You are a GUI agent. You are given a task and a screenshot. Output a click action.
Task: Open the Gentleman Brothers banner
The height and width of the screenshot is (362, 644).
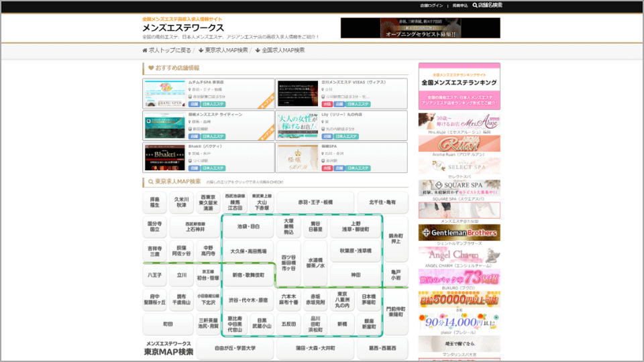pyautogui.click(x=459, y=232)
